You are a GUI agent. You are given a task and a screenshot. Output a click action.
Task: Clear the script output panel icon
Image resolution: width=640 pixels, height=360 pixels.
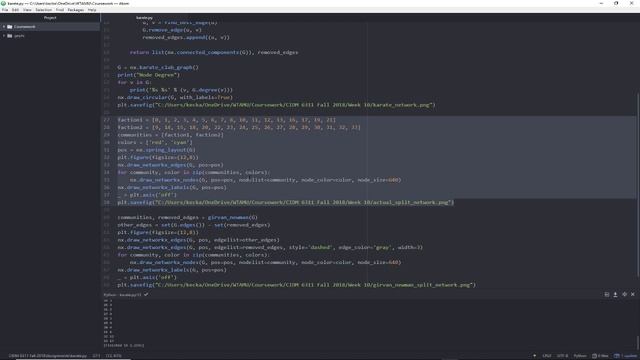pos(607,294)
